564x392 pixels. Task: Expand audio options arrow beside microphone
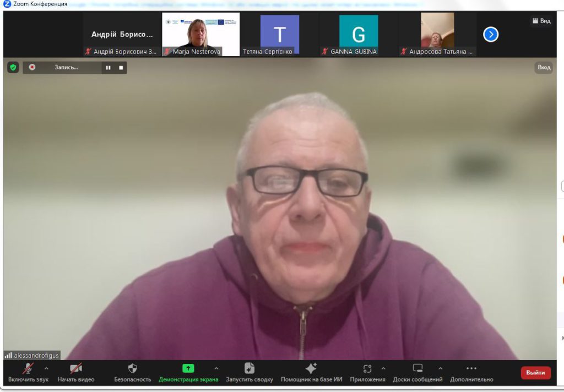pyautogui.click(x=46, y=368)
